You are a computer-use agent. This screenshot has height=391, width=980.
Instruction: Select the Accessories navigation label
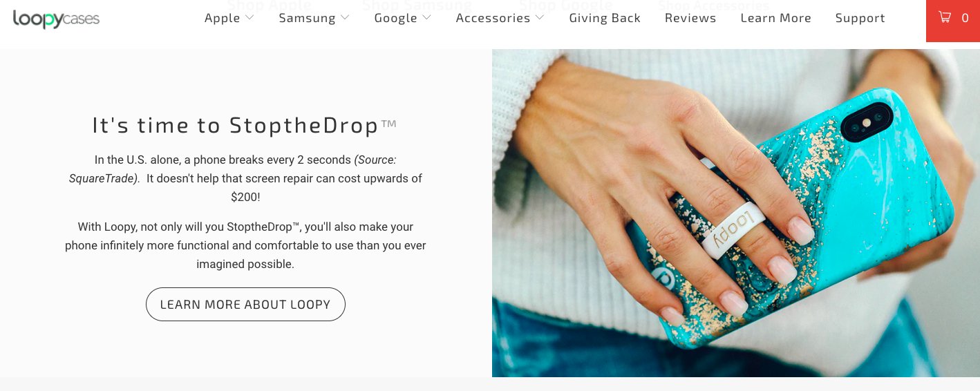click(493, 18)
